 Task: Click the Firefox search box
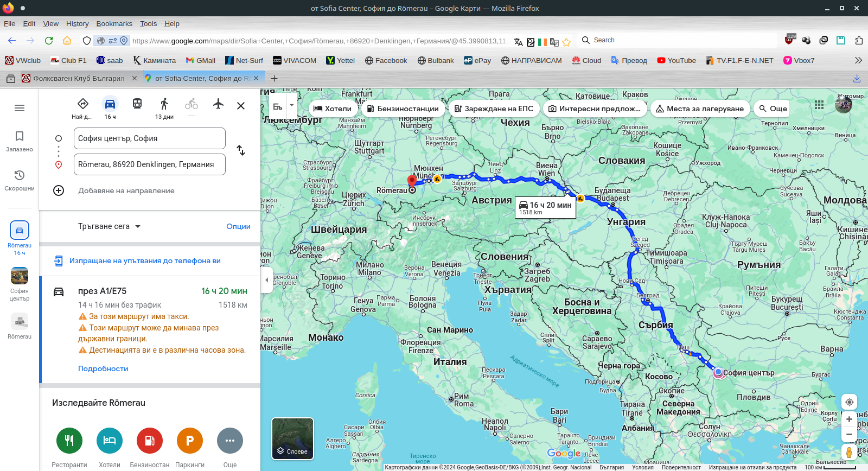coord(678,40)
